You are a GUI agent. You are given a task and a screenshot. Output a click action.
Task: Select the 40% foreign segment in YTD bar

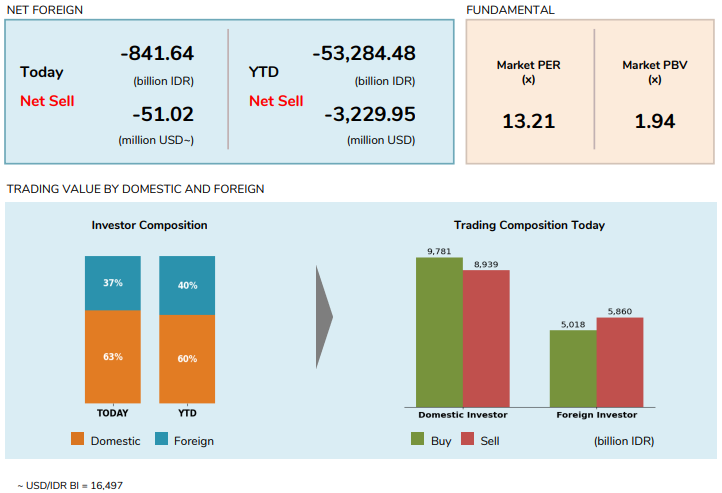187,285
